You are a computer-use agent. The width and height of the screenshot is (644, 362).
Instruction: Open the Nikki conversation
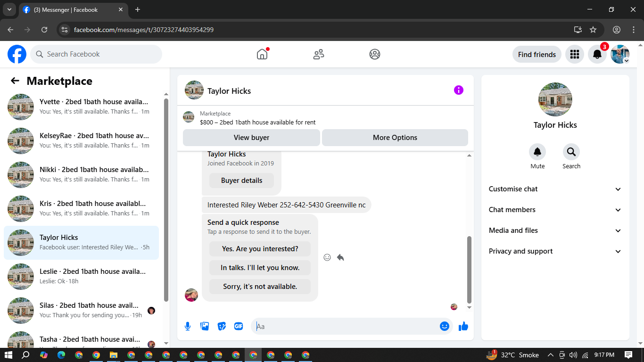coord(81,175)
